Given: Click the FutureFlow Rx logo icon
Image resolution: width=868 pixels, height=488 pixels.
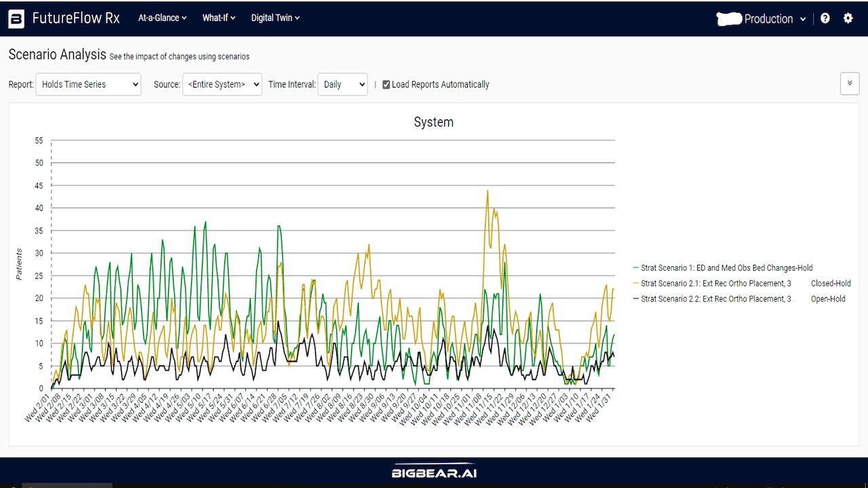Looking at the screenshot, I should pyautogui.click(x=16, y=18).
